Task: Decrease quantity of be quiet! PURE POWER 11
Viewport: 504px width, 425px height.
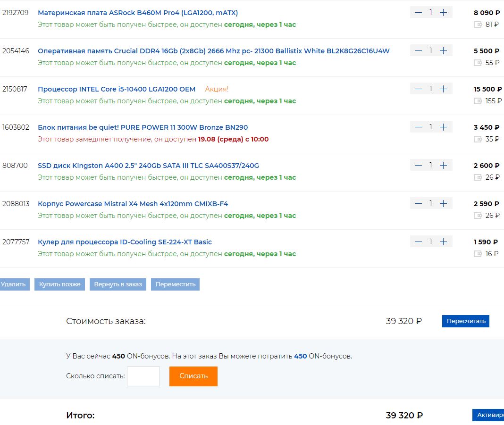Action: click(x=418, y=127)
